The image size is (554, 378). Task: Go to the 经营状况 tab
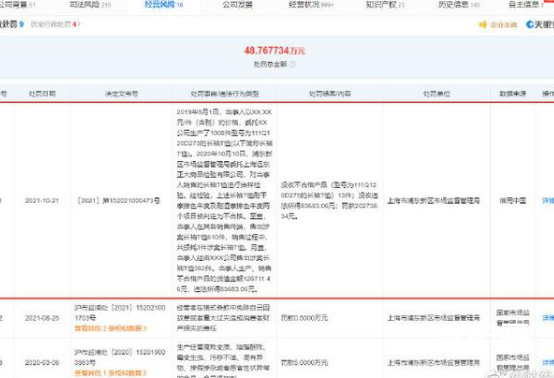(x=311, y=5)
